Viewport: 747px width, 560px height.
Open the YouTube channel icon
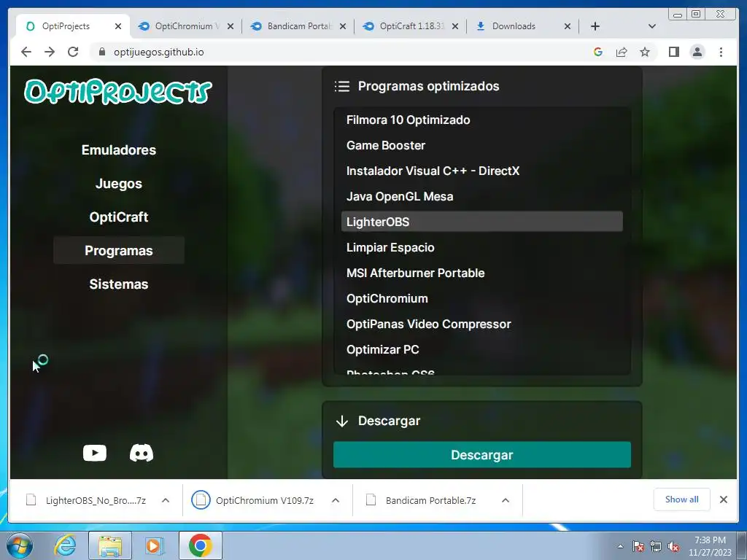[95, 453]
